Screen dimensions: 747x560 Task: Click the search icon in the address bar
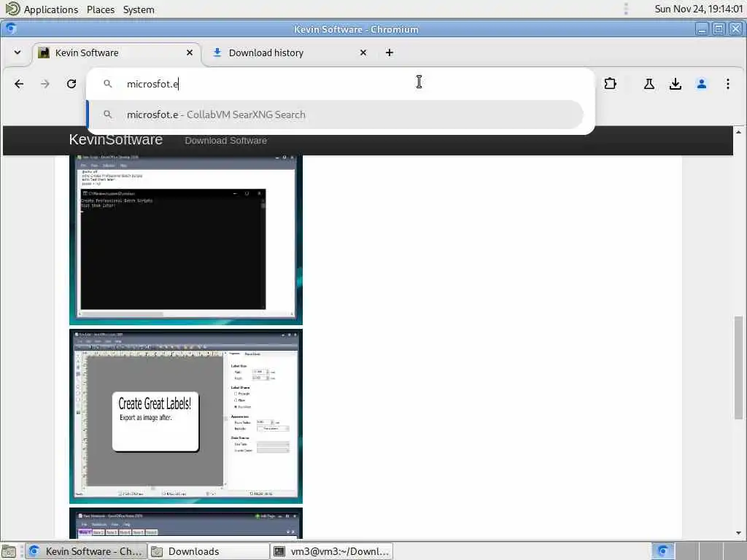[108, 84]
